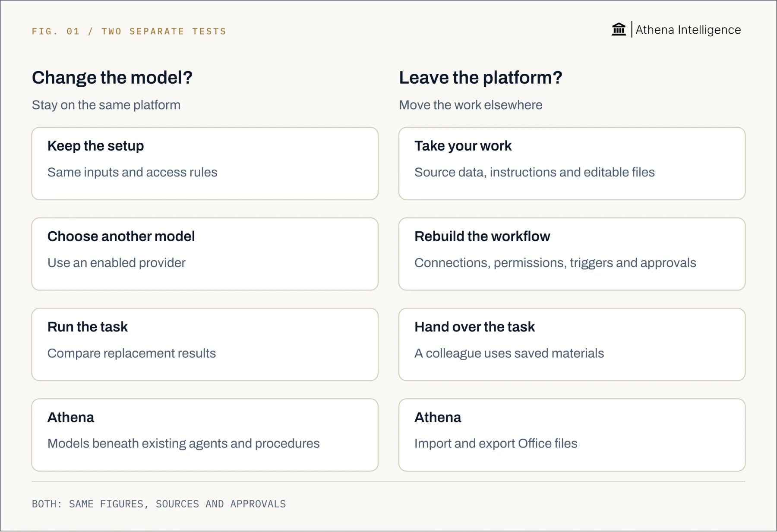Click 'Models beneath existing agents and procedures'
This screenshot has height=532, width=777.
coord(183,444)
